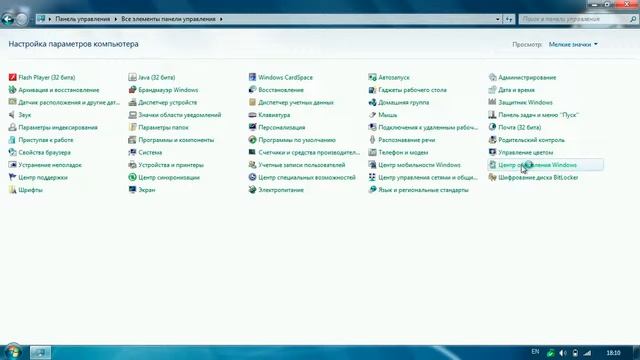Open Родительский контроль link
Image resolution: width=640 pixels, height=360 pixels.
click(x=531, y=140)
